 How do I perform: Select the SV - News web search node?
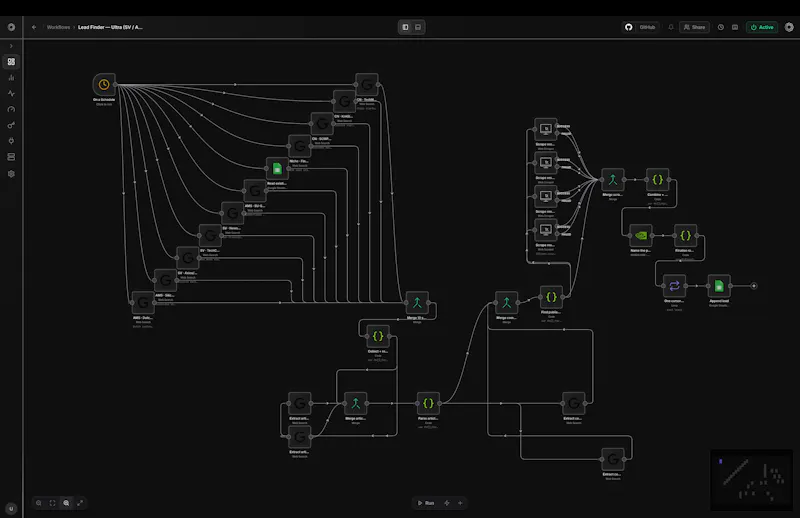point(232,213)
